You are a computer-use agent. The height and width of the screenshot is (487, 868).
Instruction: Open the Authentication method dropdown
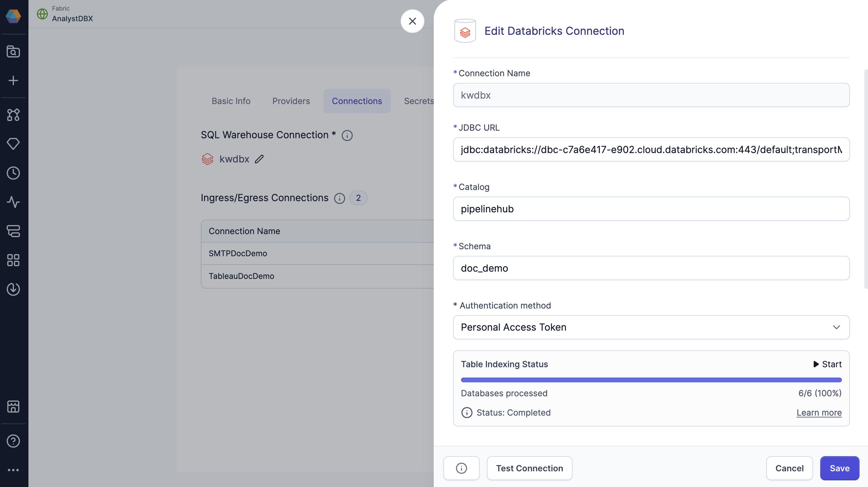[x=651, y=327]
